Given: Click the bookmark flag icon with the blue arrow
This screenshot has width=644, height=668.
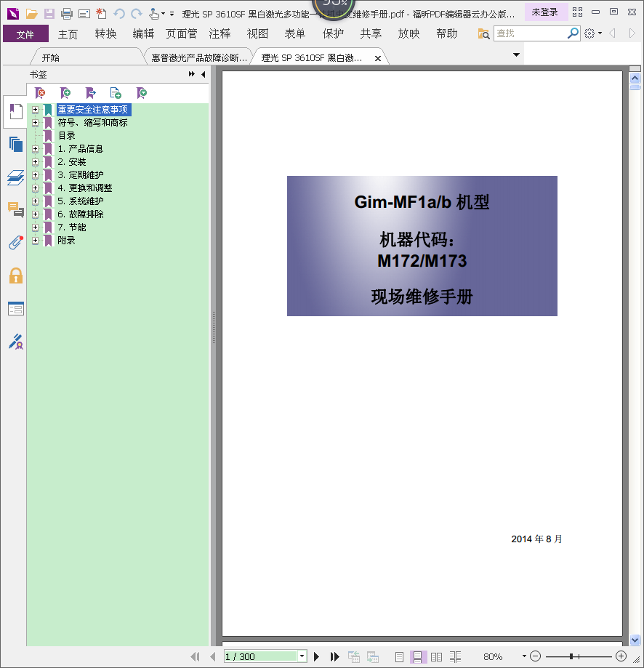Looking at the screenshot, I should (x=90, y=93).
